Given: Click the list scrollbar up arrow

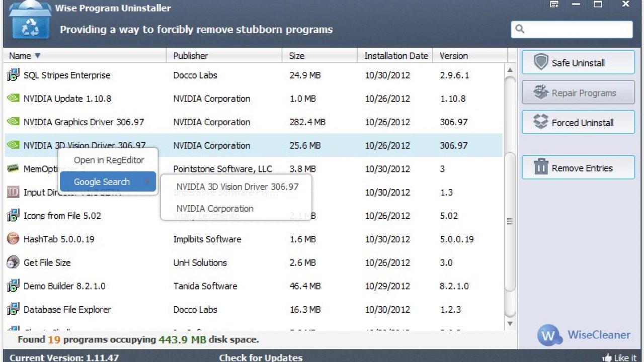Looking at the screenshot, I should [510, 70].
